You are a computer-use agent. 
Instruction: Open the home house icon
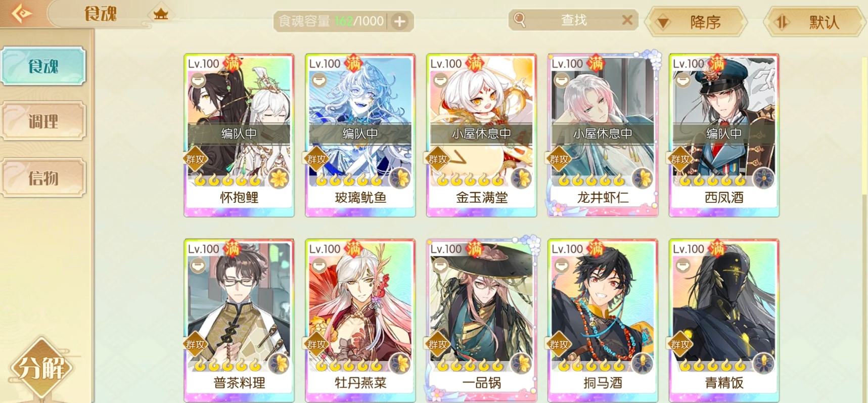point(161,14)
